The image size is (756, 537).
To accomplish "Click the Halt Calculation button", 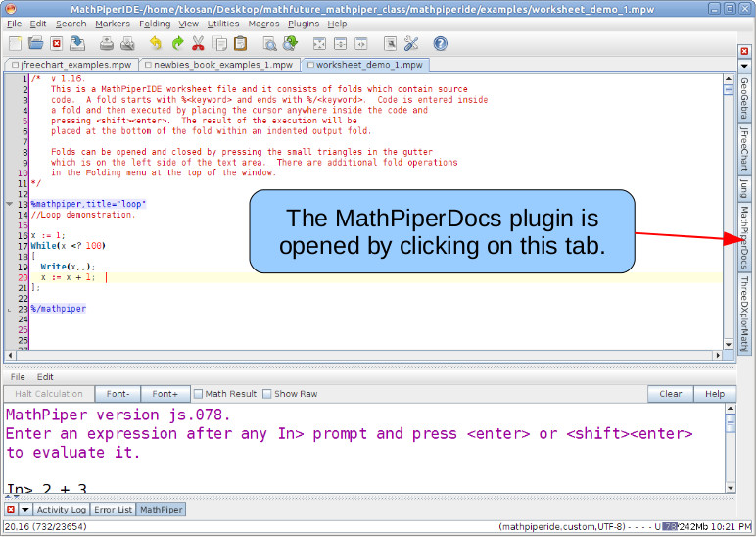I will [49, 394].
